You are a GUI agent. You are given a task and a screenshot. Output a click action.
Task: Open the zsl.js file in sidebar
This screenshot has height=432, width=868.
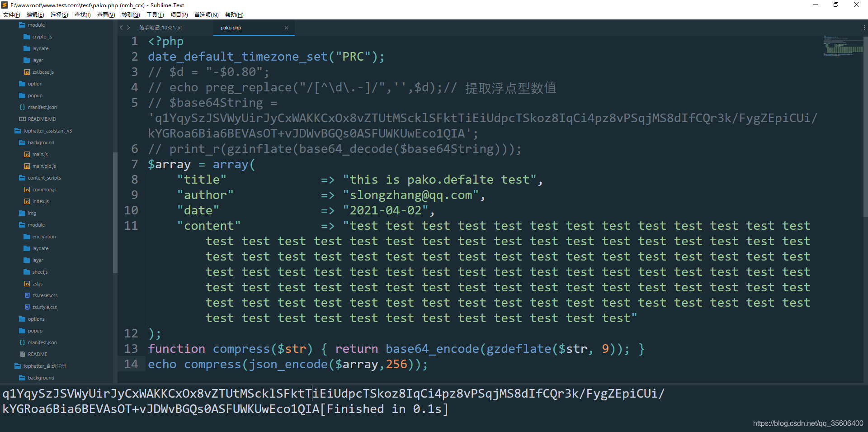[x=37, y=284]
